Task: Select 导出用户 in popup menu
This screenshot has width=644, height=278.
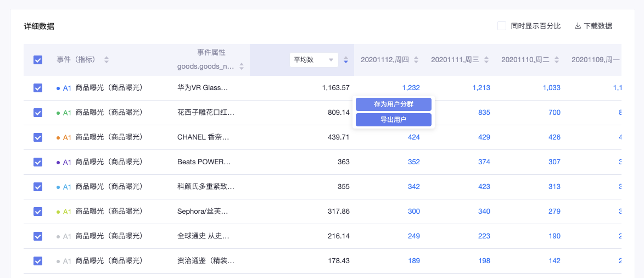Action: 394,120
